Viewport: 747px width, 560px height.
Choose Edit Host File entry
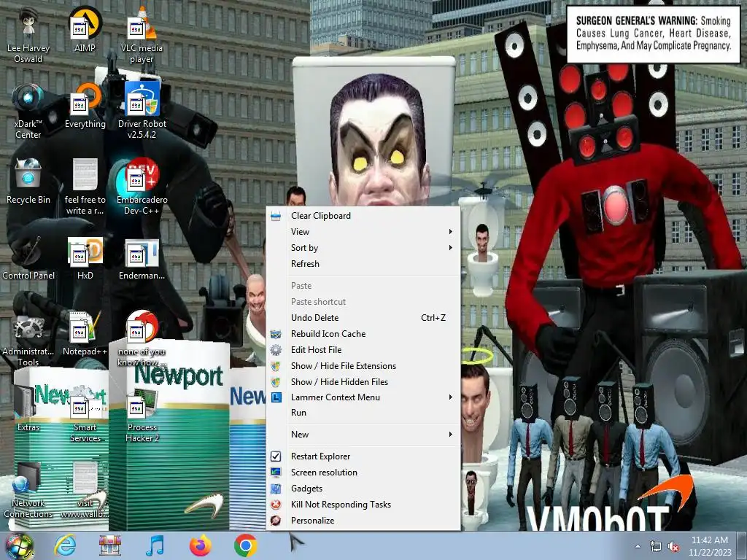pyautogui.click(x=363, y=350)
